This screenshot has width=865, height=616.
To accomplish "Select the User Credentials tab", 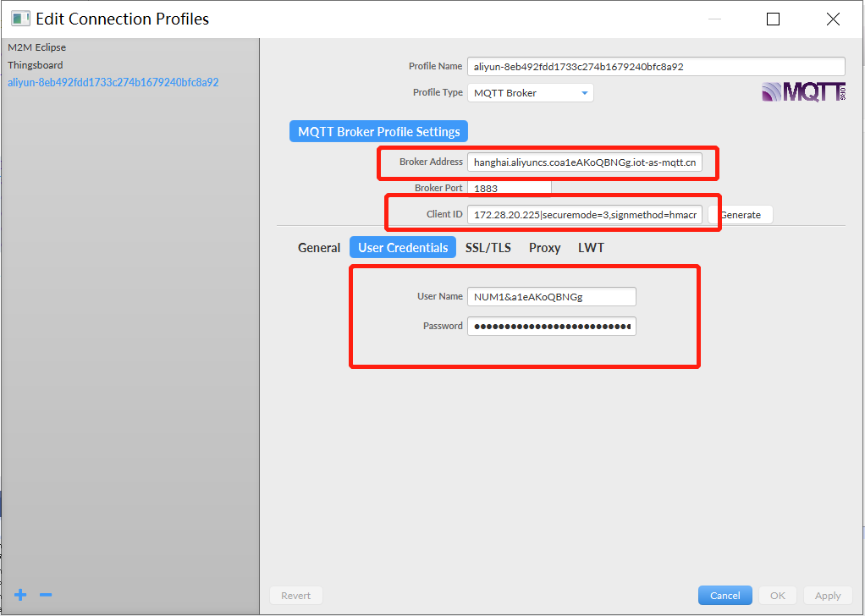I will (x=403, y=248).
